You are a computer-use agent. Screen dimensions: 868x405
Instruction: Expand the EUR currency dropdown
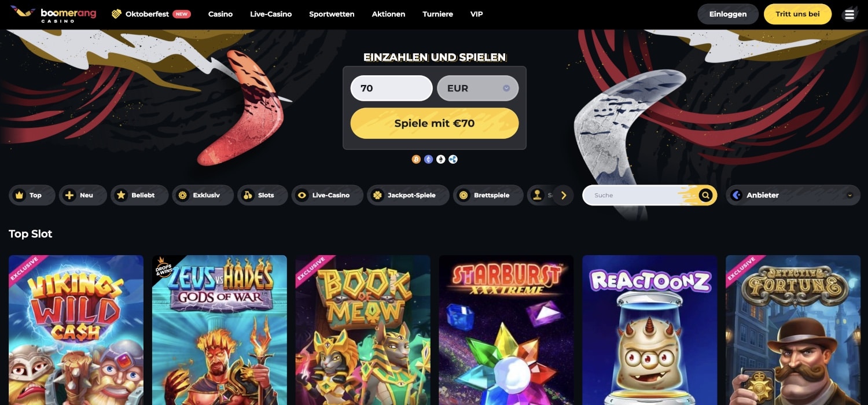[x=478, y=89]
